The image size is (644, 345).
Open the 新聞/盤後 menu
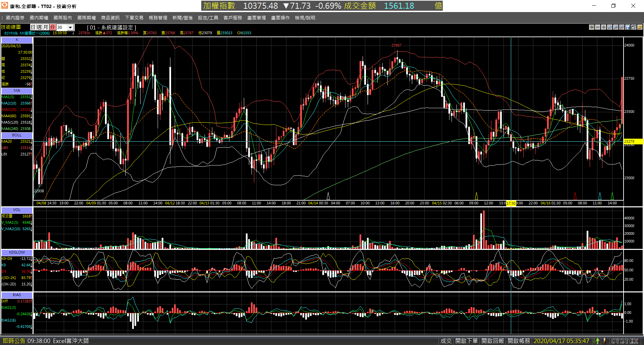182,18
